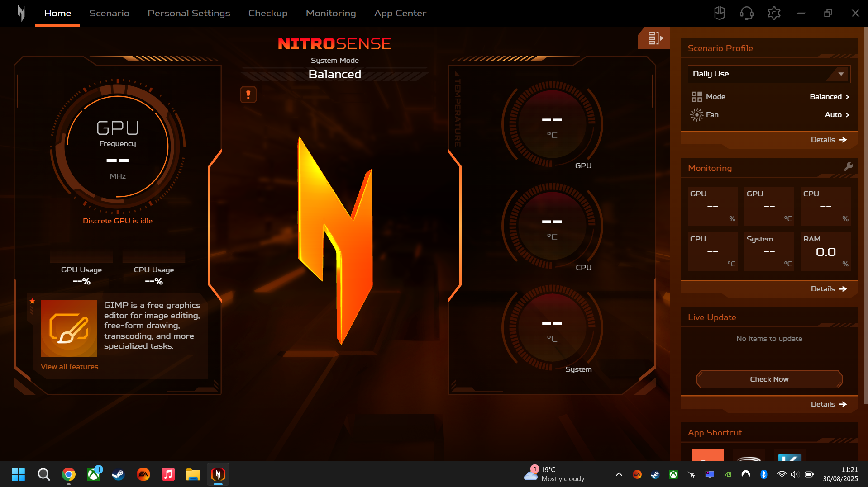Screen dimensions: 868x487
Task: Click the Bluetooth tray icon
Action: (764, 474)
